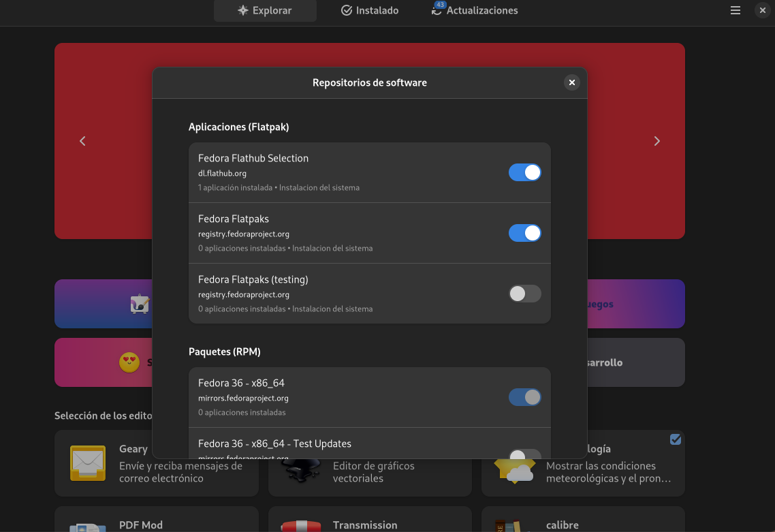The height and width of the screenshot is (532, 775).
Task: Open the development category tile ending in 'sarrollo'
Action: point(636,362)
